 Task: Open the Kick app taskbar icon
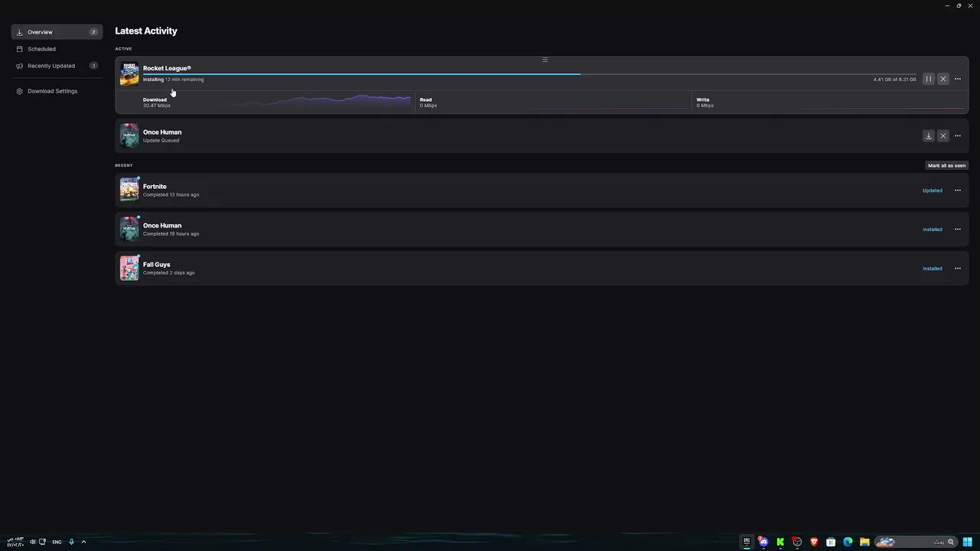coord(780,542)
